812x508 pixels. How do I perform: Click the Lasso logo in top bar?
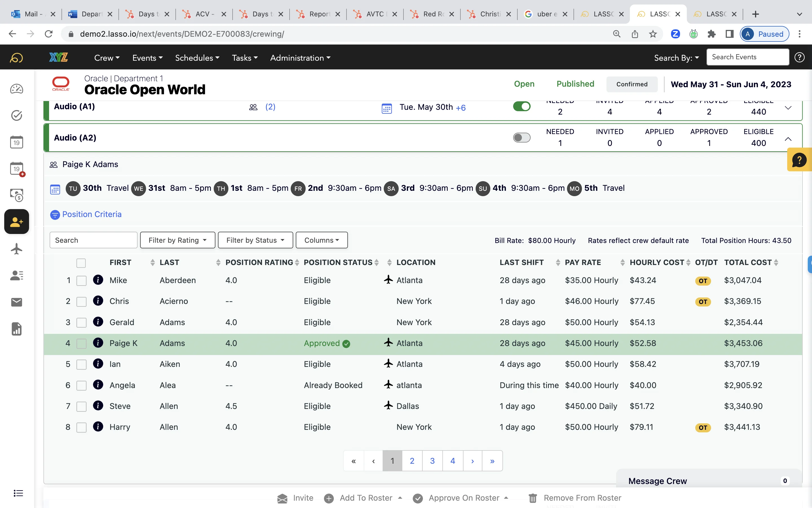[x=16, y=58]
